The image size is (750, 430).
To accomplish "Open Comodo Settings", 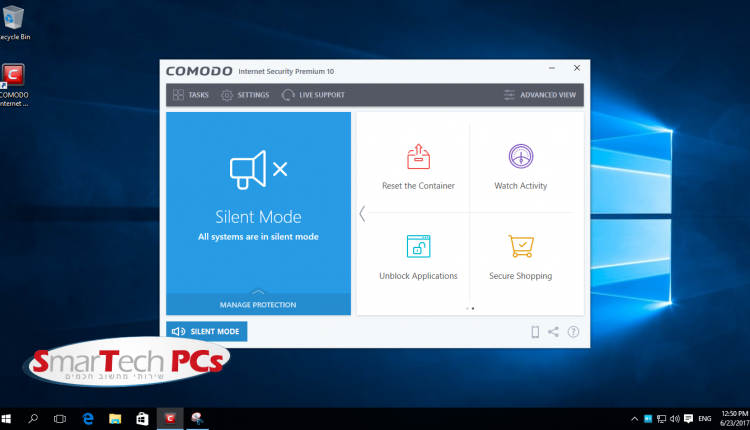I will 245,95.
